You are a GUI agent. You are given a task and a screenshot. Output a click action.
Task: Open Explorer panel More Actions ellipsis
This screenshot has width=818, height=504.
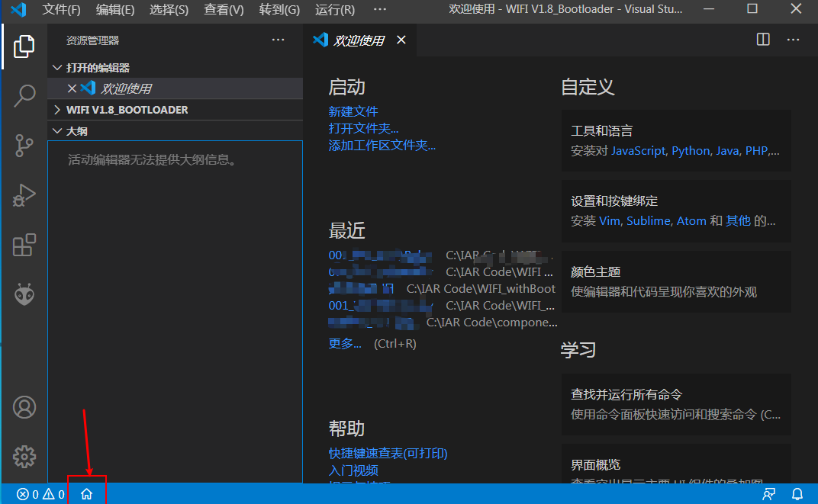click(x=278, y=40)
